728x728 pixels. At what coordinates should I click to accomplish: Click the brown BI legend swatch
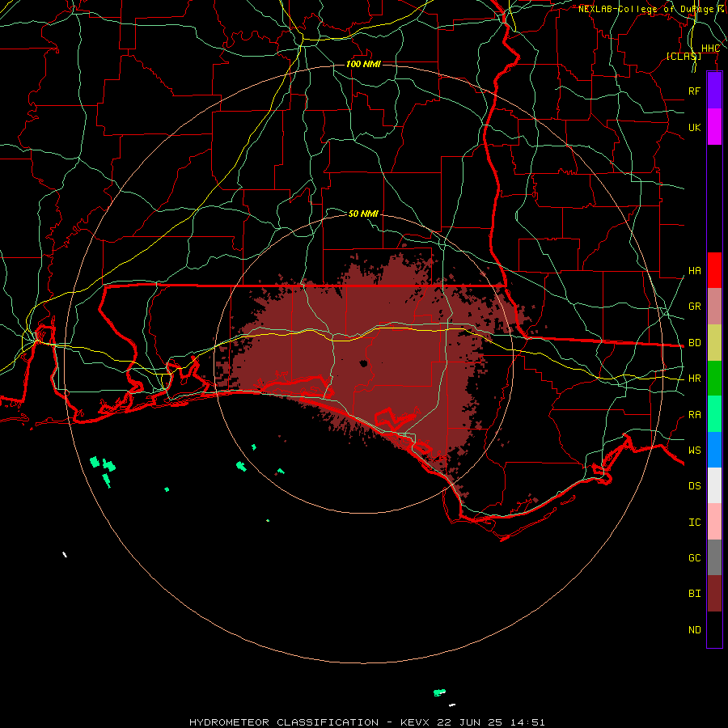pyautogui.click(x=714, y=594)
